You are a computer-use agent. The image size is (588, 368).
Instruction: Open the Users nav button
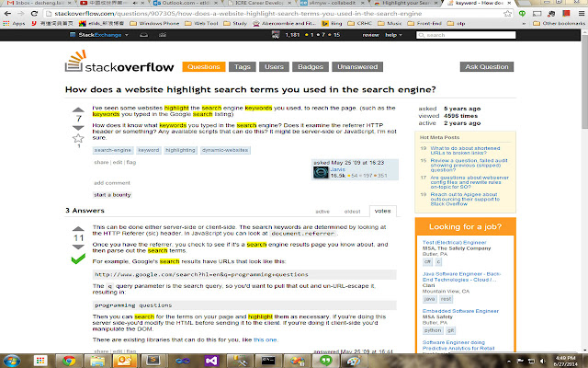(274, 67)
